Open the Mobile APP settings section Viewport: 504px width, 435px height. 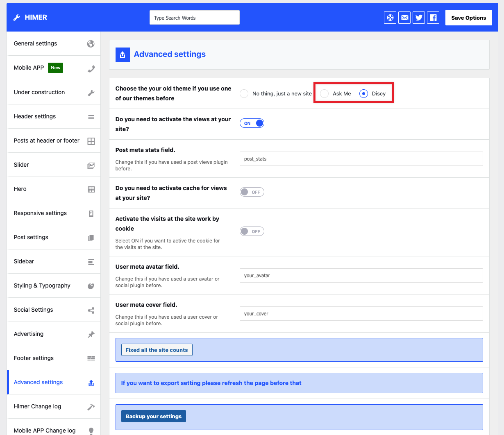click(x=29, y=68)
